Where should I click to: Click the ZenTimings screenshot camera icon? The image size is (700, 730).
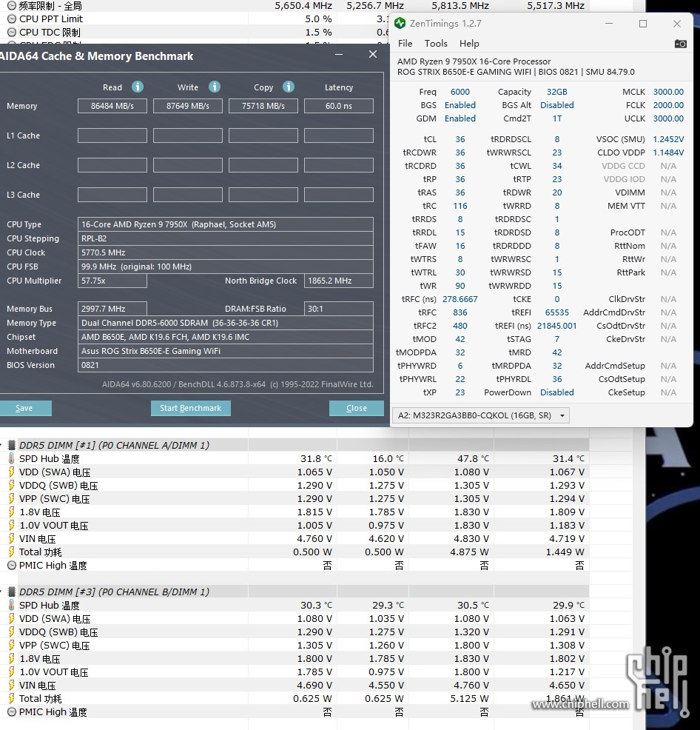(x=681, y=44)
